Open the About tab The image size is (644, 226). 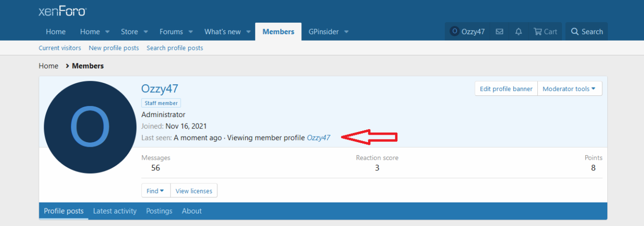(x=192, y=211)
